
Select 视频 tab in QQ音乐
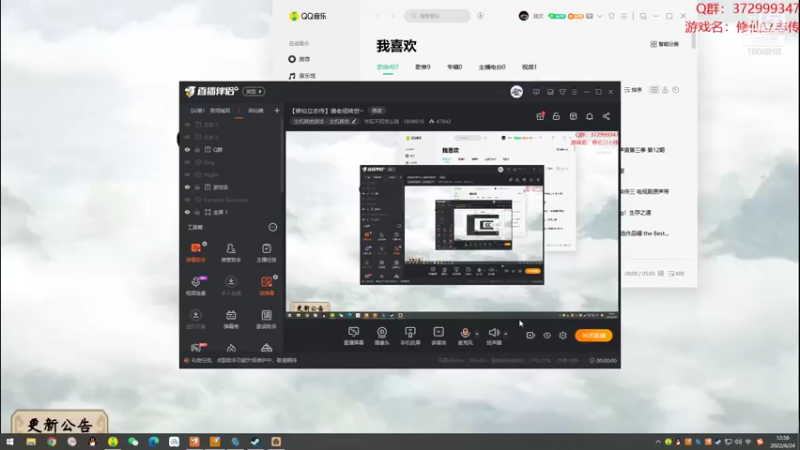coord(529,67)
